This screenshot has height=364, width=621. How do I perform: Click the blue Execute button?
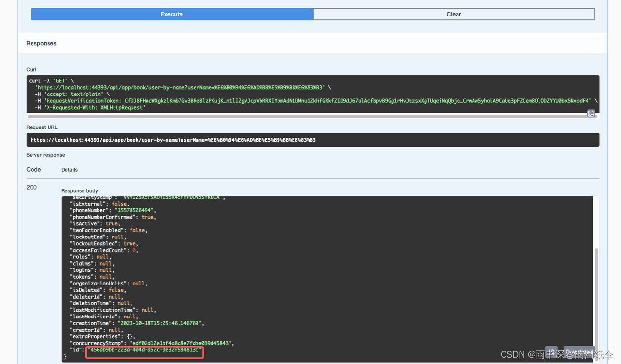(x=172, y=14)
